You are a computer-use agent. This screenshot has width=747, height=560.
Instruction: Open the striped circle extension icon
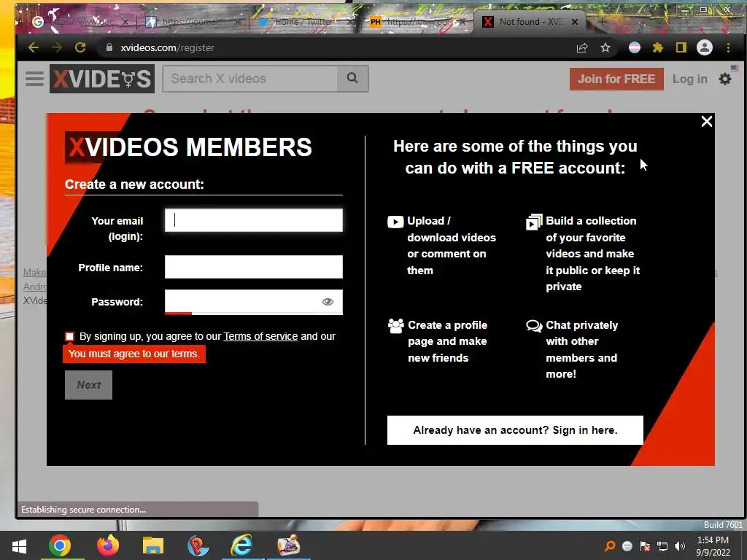pyautogui.click(x=634, y=47)
